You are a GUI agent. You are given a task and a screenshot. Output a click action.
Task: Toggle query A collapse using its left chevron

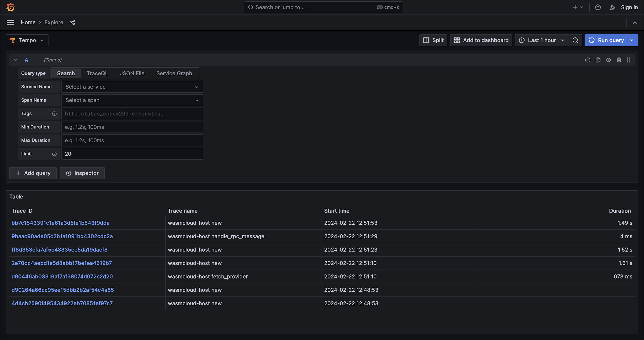[15, 60]
